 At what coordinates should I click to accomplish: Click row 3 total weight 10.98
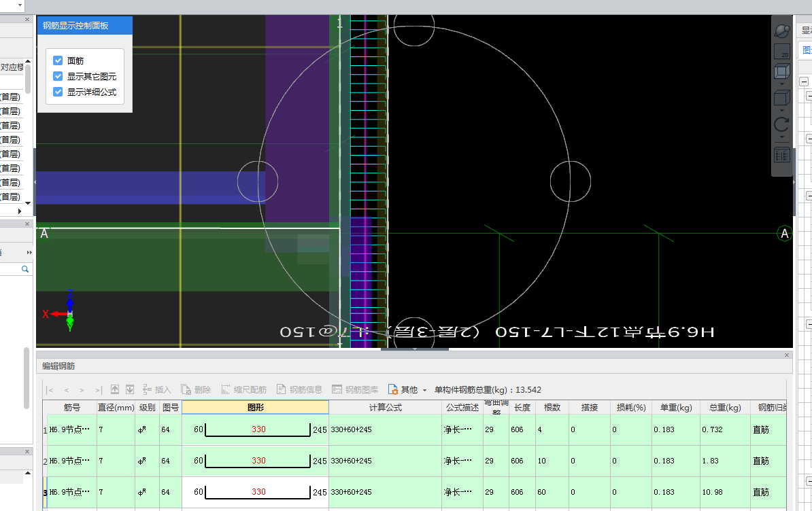(725, 492)
